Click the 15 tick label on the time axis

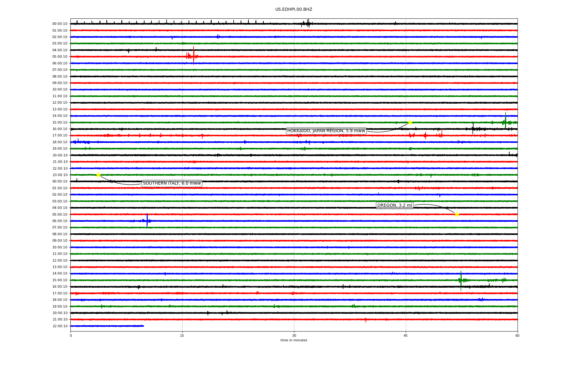tap(182, 335)
